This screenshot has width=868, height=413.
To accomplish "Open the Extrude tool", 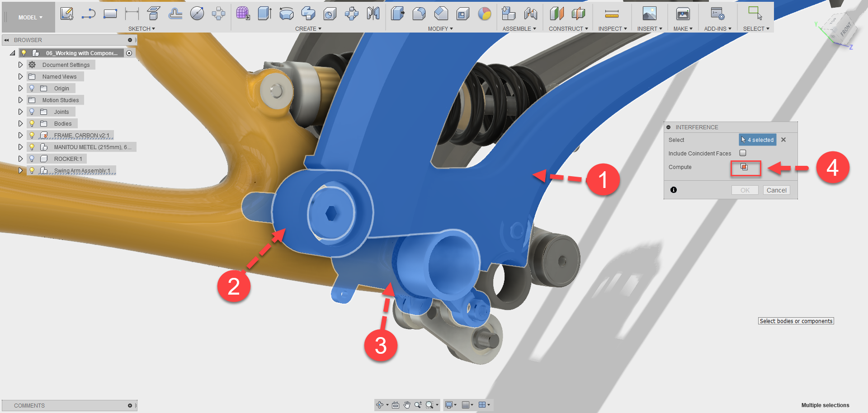I will (x=265, y=14).
